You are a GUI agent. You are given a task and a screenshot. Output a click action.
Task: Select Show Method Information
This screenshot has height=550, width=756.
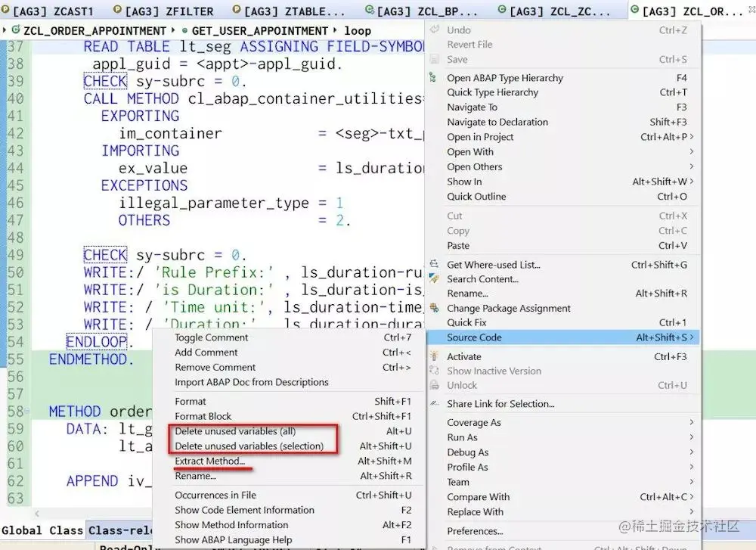pos(289,525)
